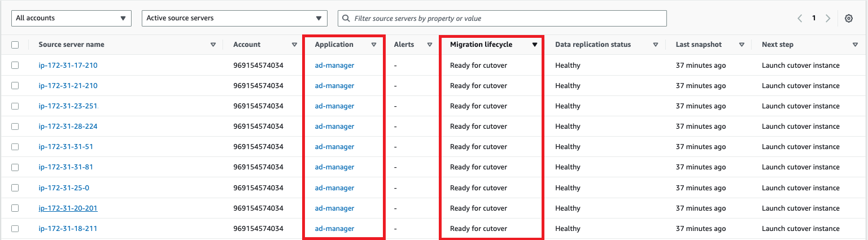This screenshot has height=240, width=868.
Task: Select the checkbox for ip-172-31-31-51
Action: click(x=15, y=147)
